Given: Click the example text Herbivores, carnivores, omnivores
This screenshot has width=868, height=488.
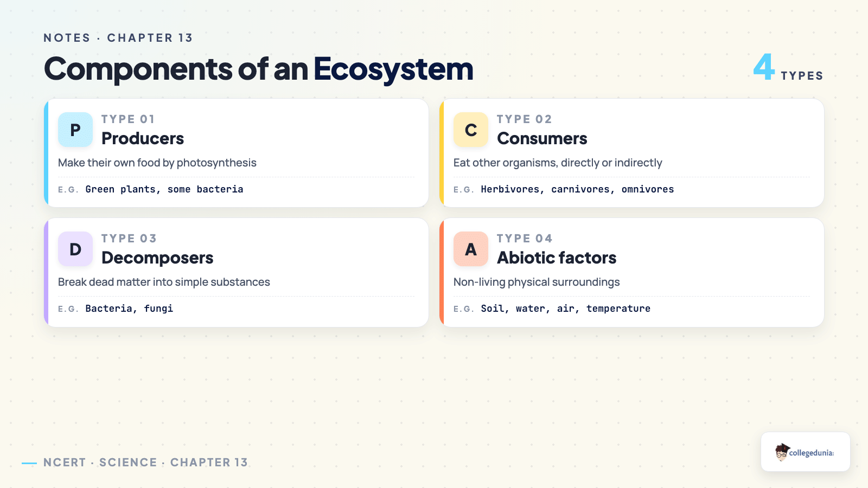Looking at the screenshot, I should click(x=577, y=189).
